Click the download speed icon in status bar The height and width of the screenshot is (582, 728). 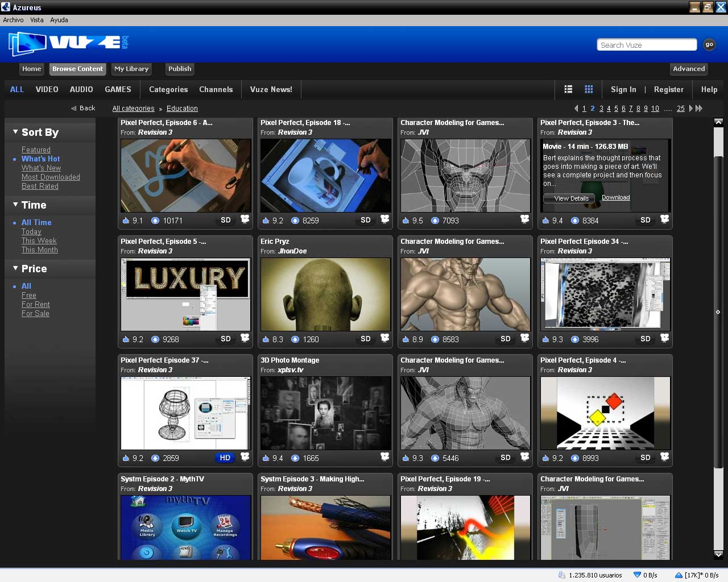pyautogui.click(x=637, y=575)
